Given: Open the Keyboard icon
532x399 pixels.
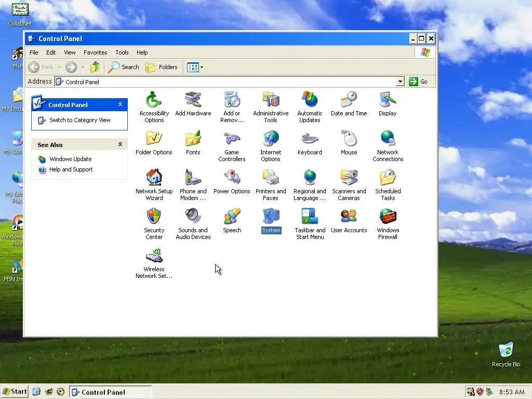Looking at the screenshot, I should (x=310, y=142).
